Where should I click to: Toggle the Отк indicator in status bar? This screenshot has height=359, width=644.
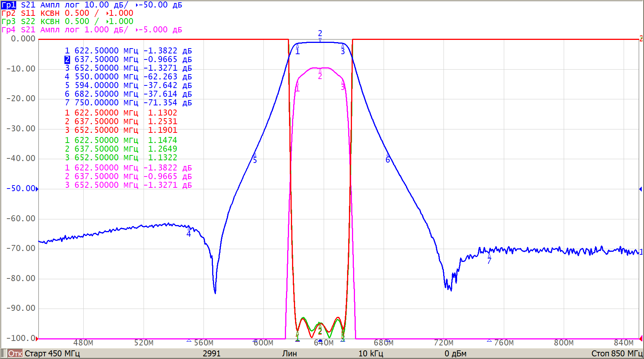[x=15, y=353]
